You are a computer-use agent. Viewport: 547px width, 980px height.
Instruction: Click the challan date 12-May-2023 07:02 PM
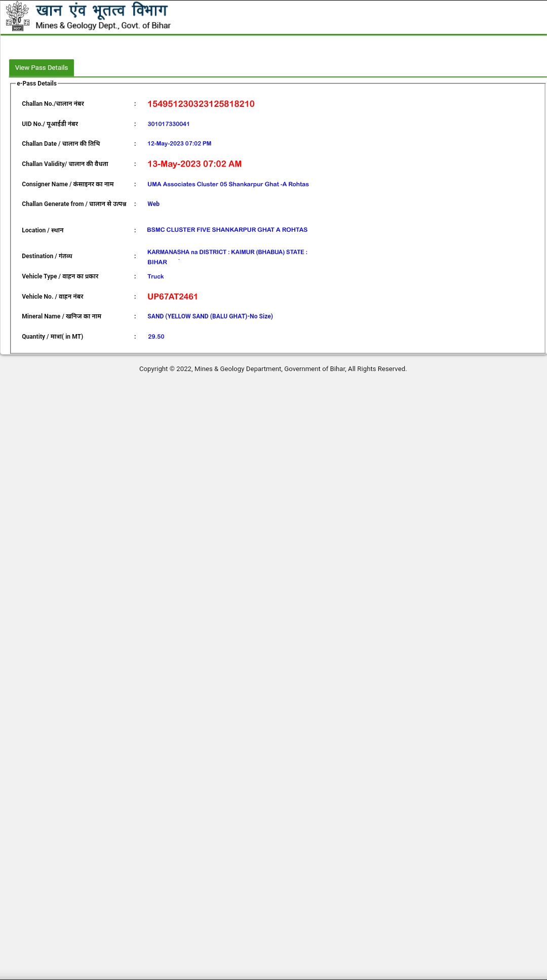click(x=179, y=144)
